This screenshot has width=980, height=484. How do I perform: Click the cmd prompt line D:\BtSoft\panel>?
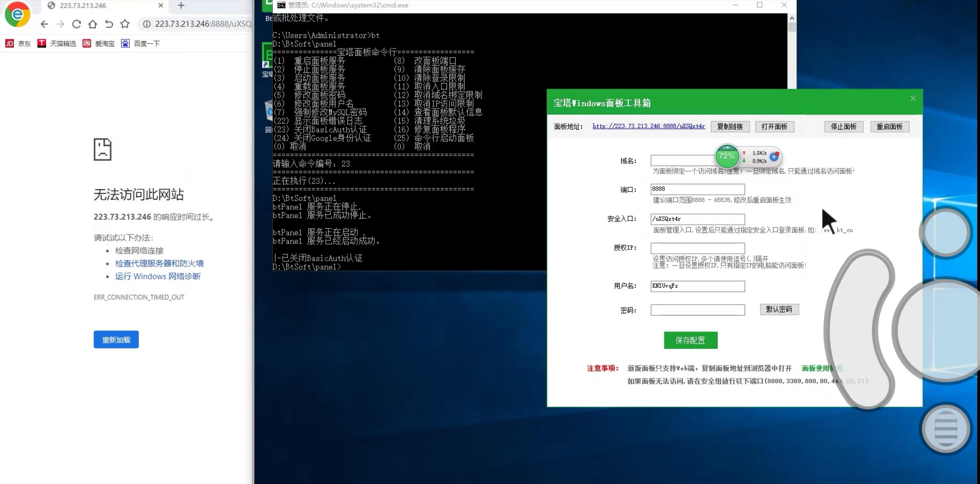click(x=307, y=266)
